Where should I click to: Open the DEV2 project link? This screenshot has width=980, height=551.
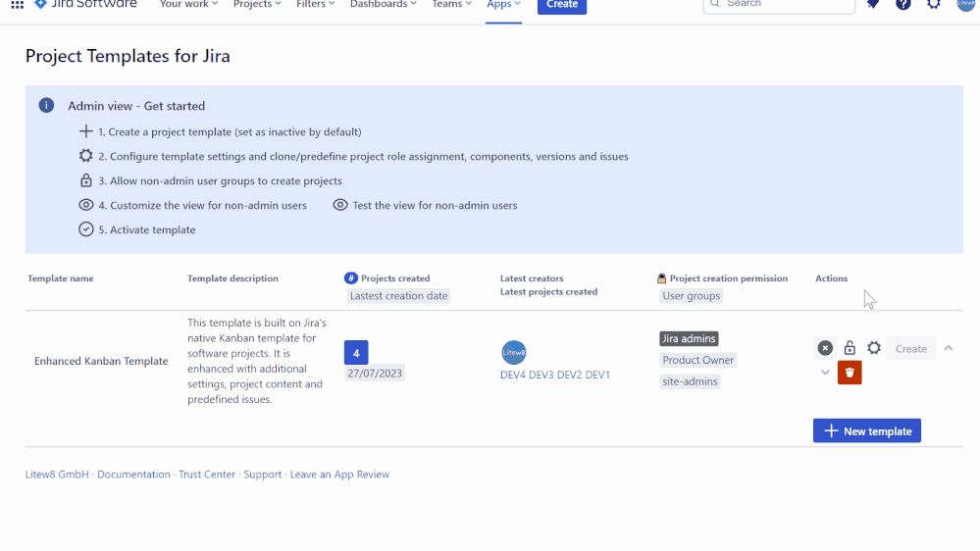[569, 375]
